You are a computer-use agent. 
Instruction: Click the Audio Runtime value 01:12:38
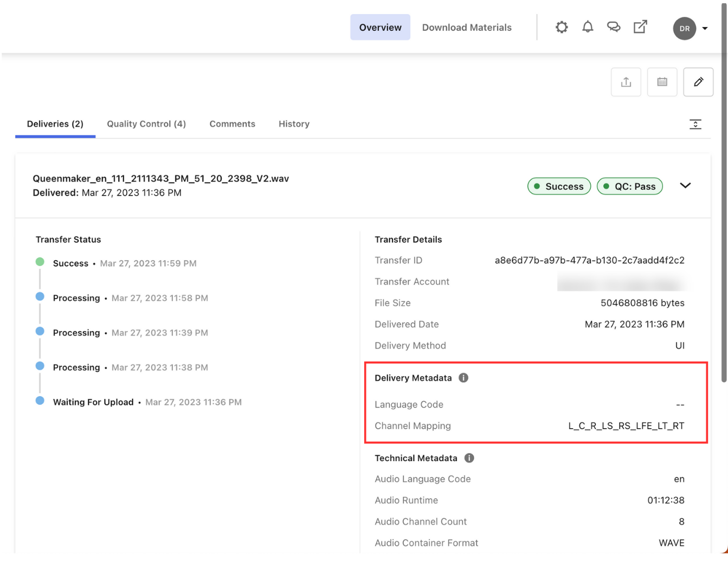pyautogui.click(x=666, y=500)
